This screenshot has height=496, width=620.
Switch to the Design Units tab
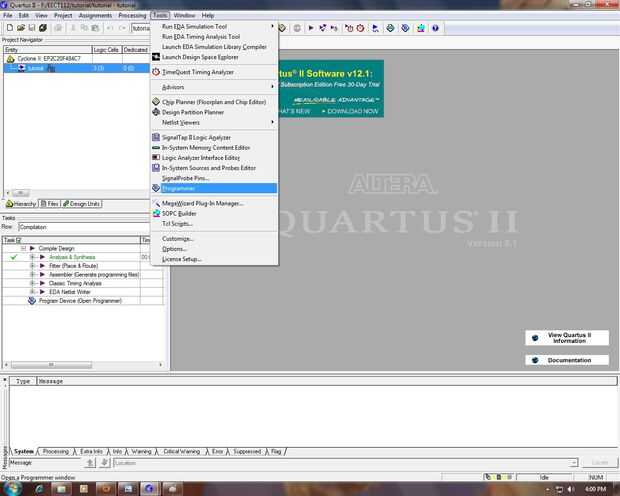(82, 204)
